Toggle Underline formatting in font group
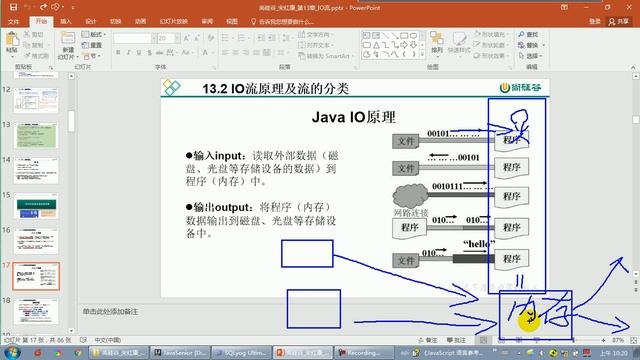 coord(139,52)
